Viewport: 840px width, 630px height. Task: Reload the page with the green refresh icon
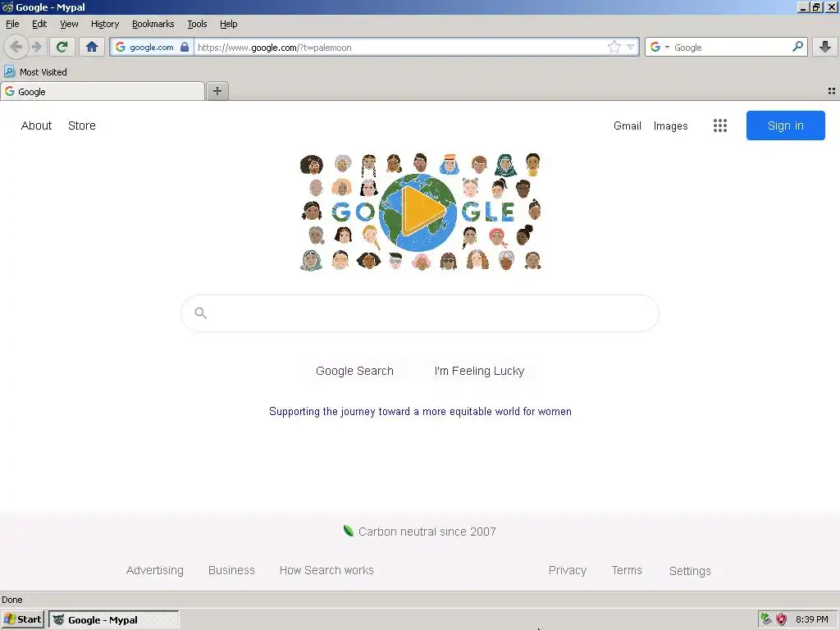pyautogui.click(x=62, y=47)
